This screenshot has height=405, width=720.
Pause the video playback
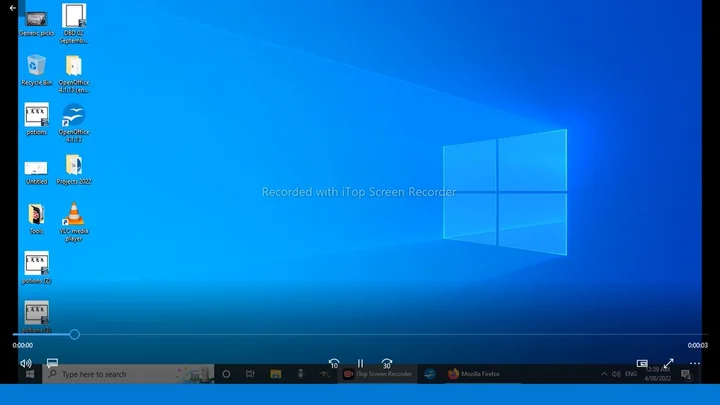pyautogui.click(x=360, y=364)
